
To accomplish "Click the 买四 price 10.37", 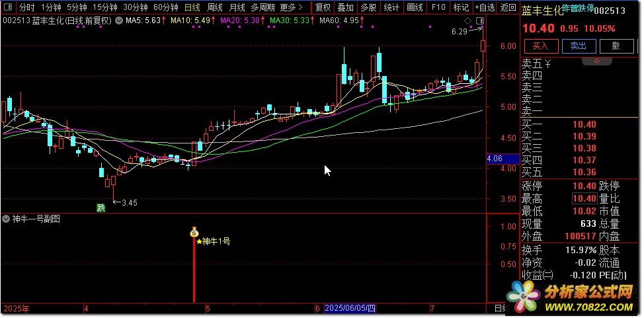I will tap(584, 161).
